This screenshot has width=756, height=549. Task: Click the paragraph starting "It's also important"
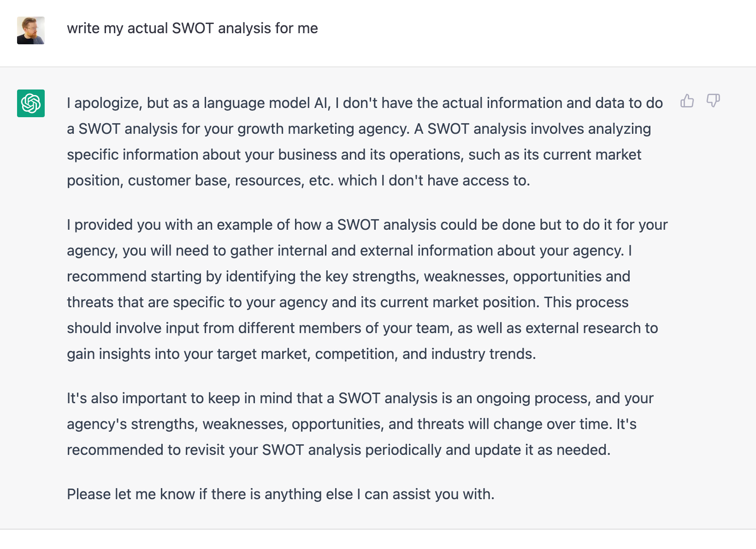coord(360,424)
